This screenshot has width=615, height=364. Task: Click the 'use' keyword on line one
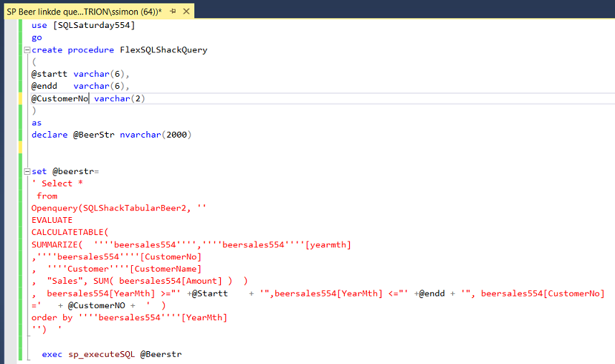click(x=39, y=26)
